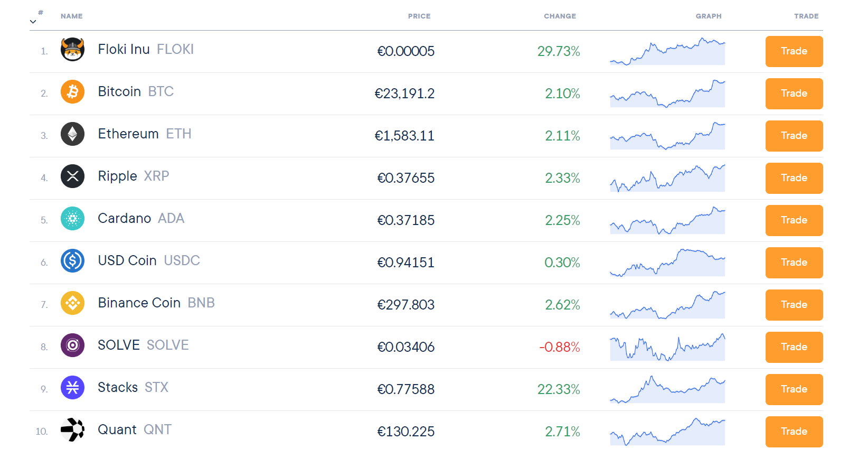
Task: Open the Bitcoin price sparkline
Action: tap(667, 93)
